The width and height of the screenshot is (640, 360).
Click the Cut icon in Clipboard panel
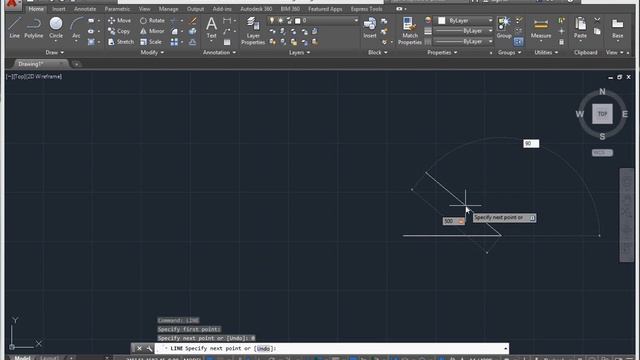click(597, 20)
